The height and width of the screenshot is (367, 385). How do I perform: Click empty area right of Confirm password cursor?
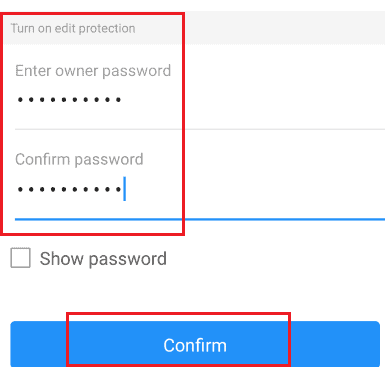(255, 189)
